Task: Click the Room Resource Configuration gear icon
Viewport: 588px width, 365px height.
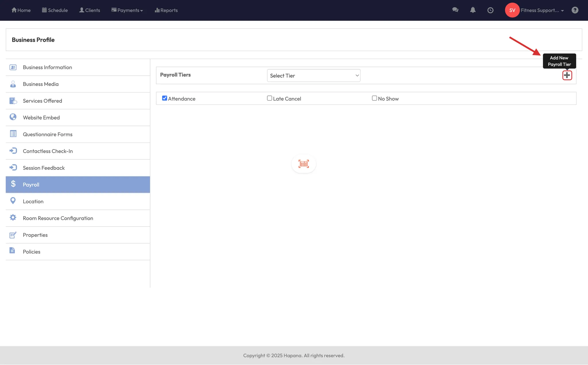Action: pyautogui.click(x=13, y=218)
